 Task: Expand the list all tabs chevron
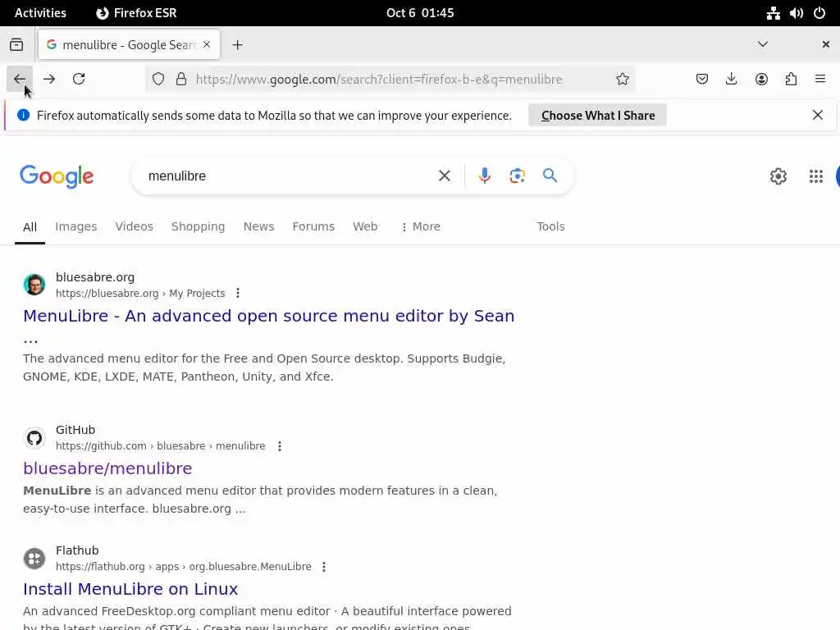click(763, 44)
